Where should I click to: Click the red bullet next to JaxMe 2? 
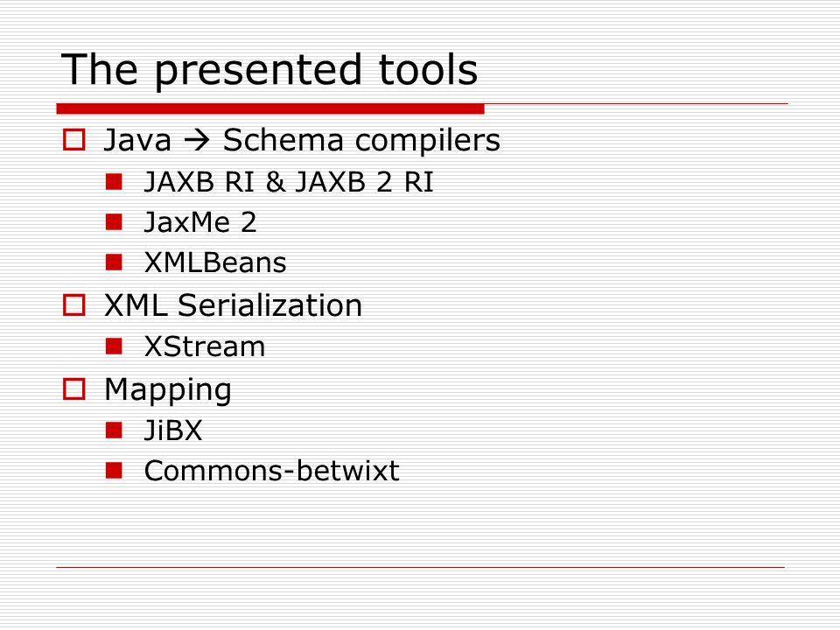(x=114, y=221)
